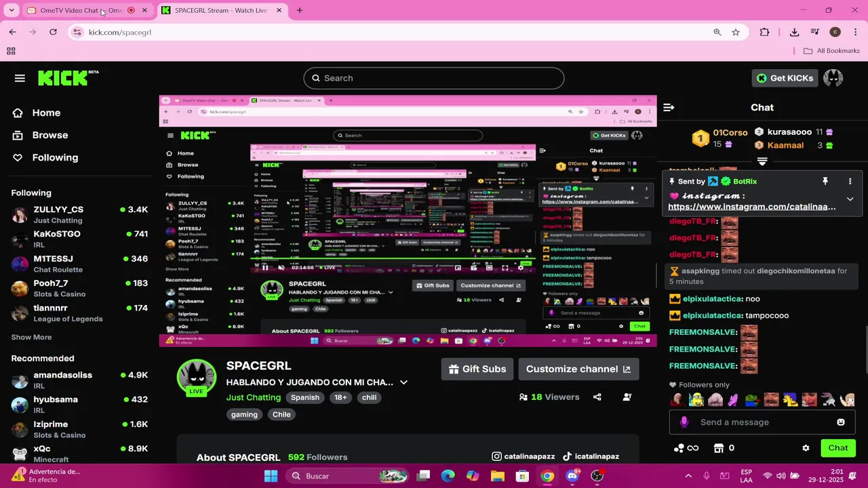Image resolution: width=868 pixels, height=488 pixels.
Task: Expand the stream title dropdown chevron
Action: click(x=403, y=382)
